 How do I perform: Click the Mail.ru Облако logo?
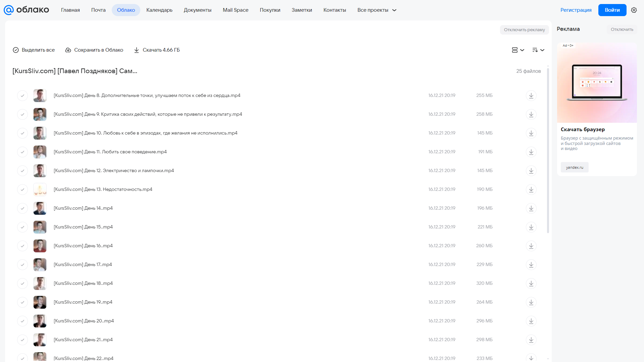pyautogui.click(x=27, y=10)
